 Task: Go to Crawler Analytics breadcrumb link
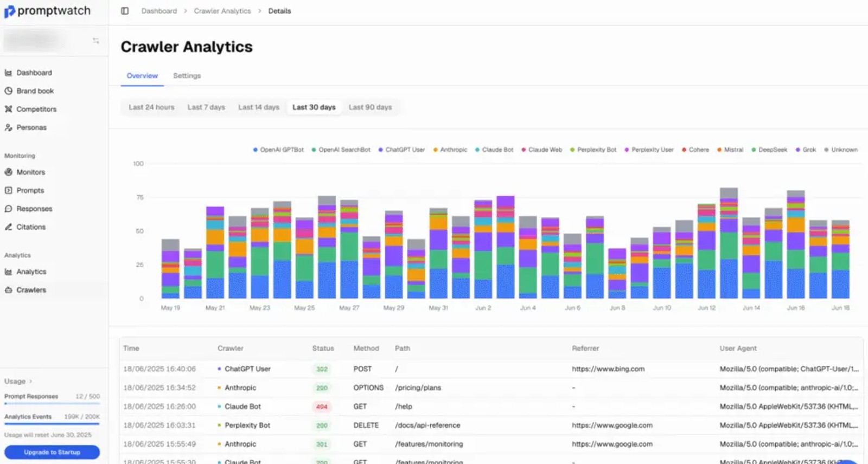click(222, 11)
